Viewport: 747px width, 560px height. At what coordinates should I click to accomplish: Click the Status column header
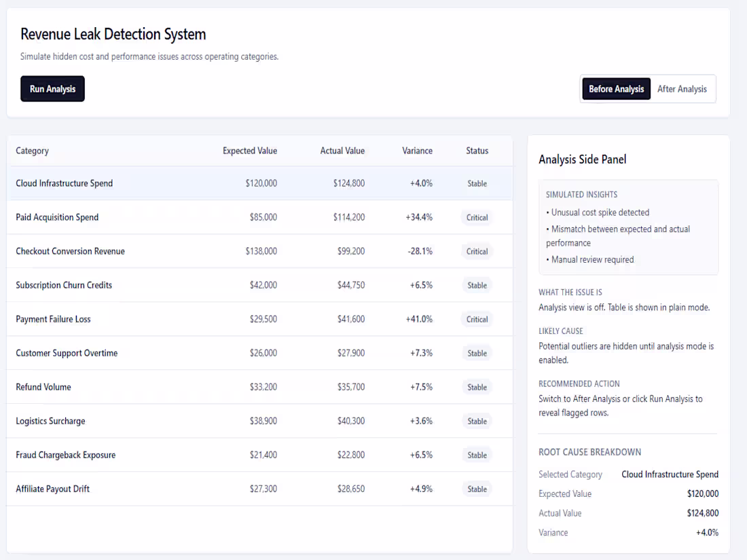click(477, 151)
